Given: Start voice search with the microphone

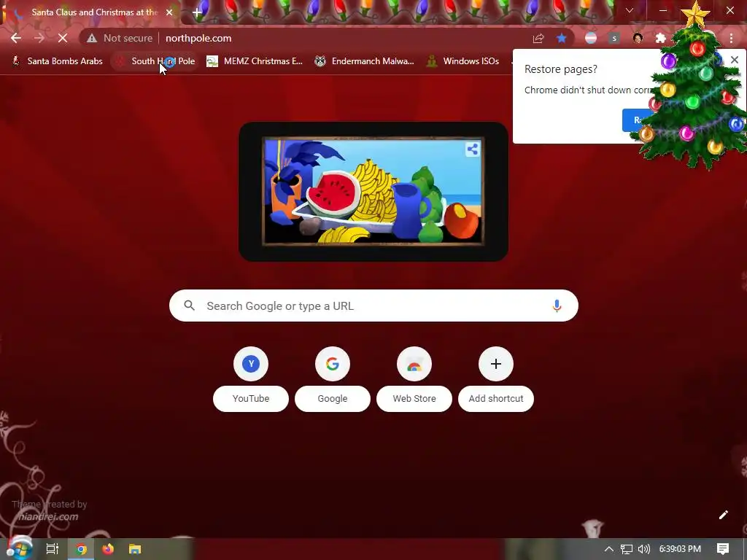Looking at the screenshot, I should (x=557, y=306).
